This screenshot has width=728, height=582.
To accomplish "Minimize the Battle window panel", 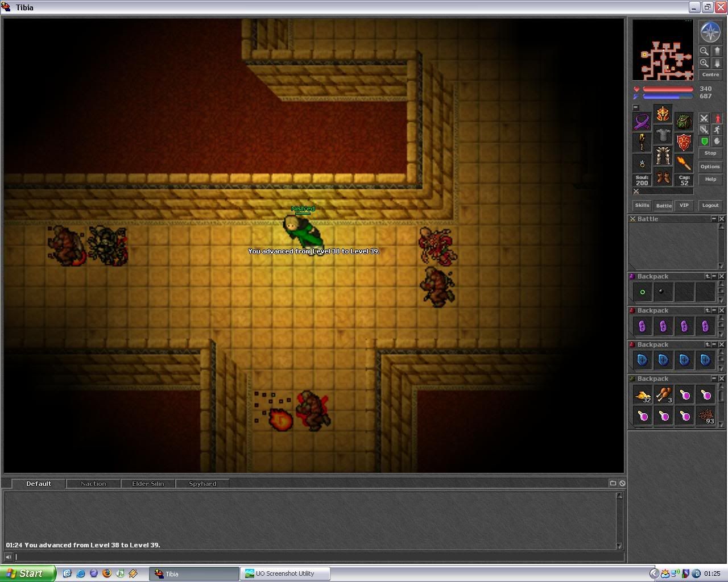I will (x=714, y=219).
